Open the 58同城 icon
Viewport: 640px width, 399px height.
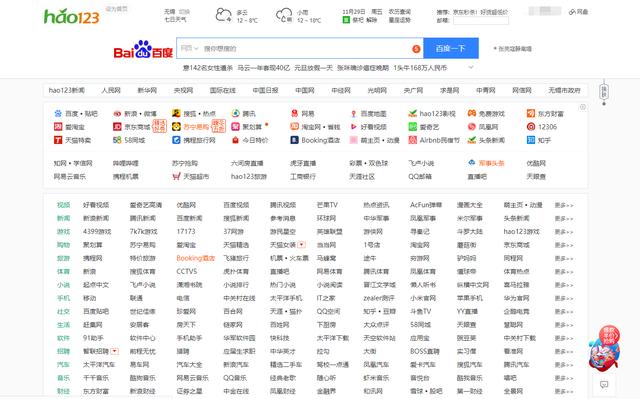[117, 140]
